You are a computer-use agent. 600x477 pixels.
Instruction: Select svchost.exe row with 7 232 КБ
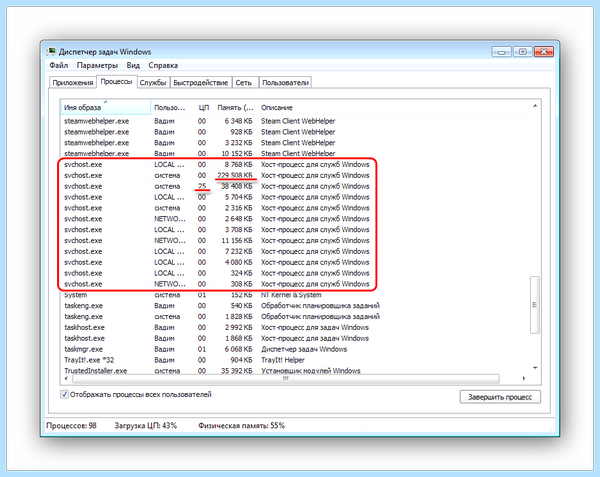[x=295, y=251]
